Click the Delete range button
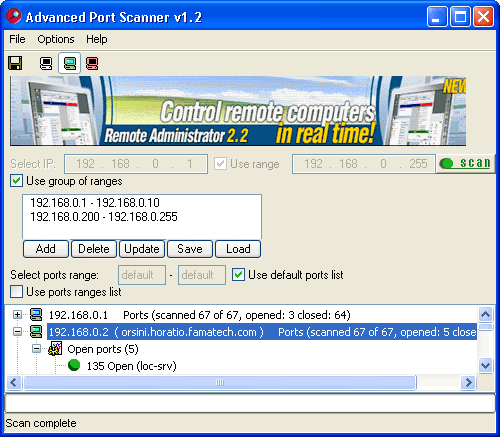 (94, 249)
